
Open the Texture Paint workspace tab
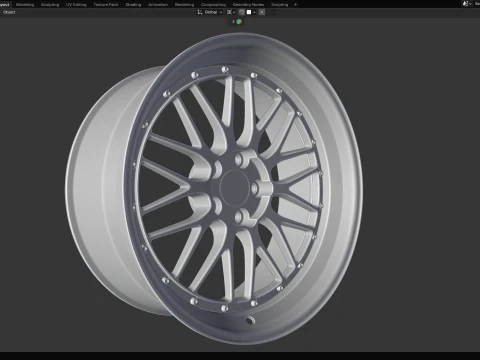pos(106,5)
